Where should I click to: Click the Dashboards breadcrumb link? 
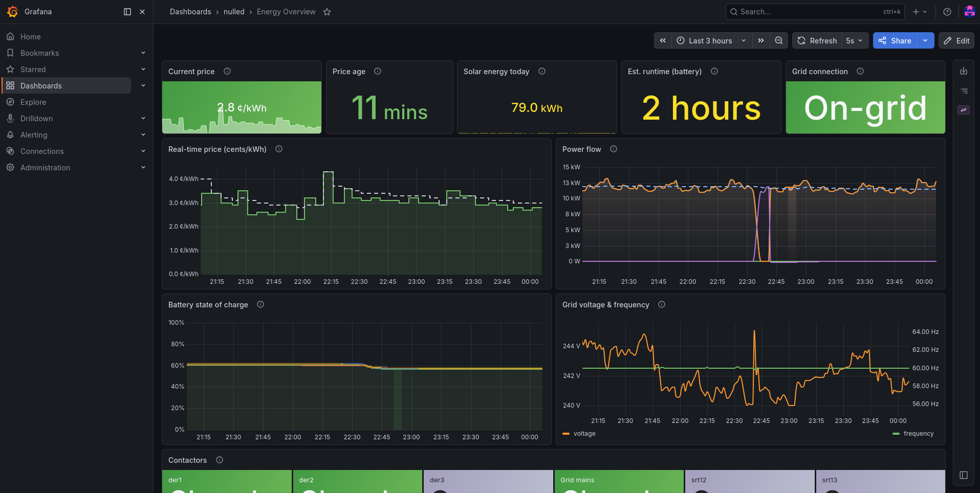190,12
